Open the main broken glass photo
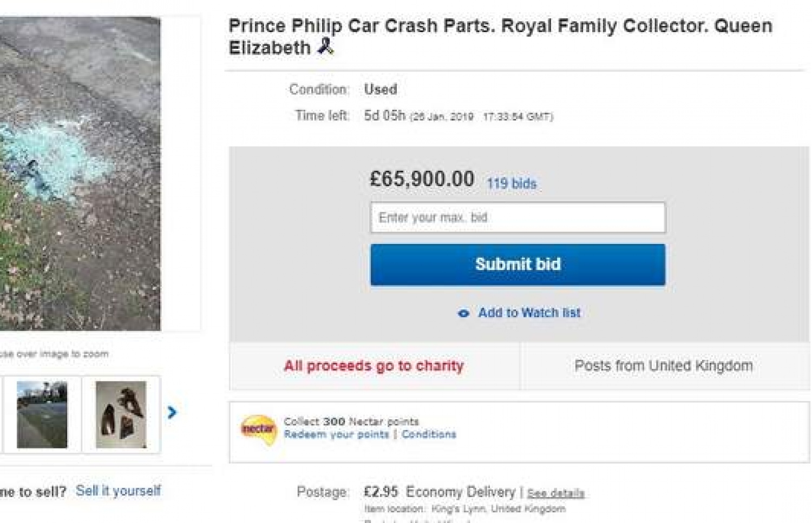Screen dimensions: 812x523 (x=80, y=173)
